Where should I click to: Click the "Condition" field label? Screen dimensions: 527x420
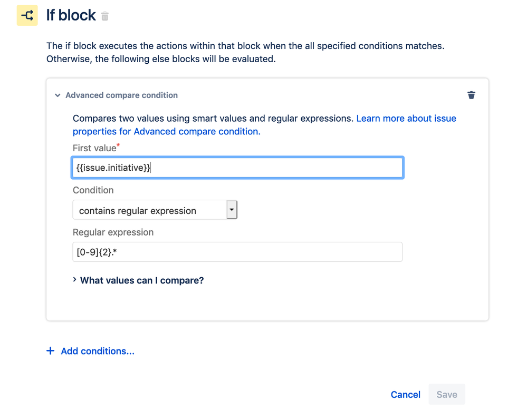93,190
